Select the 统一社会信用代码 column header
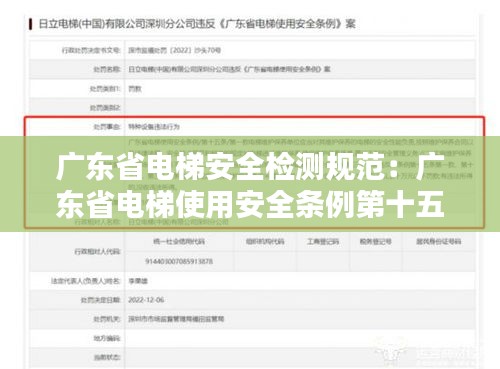 point(179,241)
